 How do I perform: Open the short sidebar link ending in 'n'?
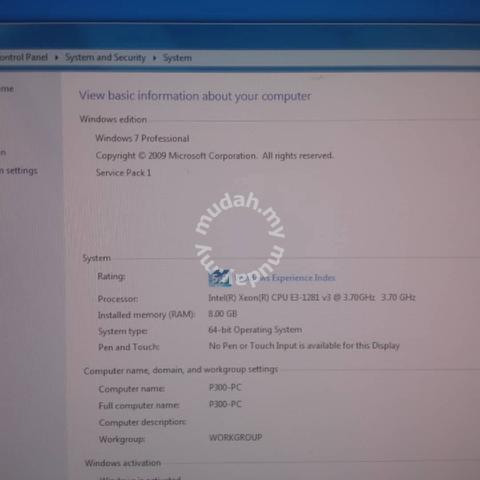click(3, 153)
